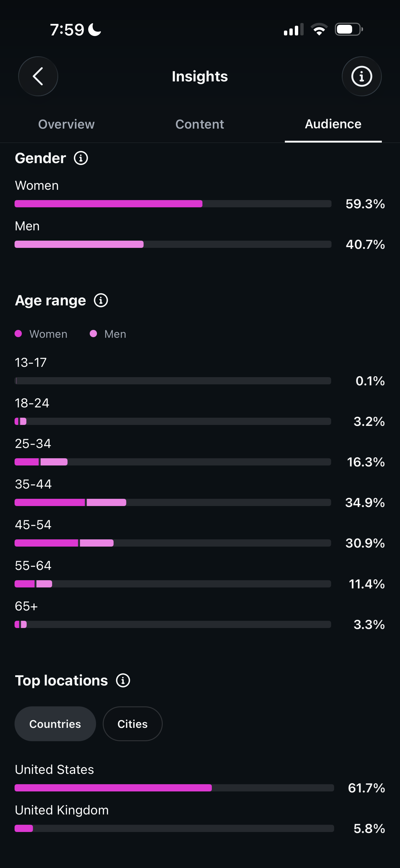Switch to the Overview tab
The width and height of the screenshot is (400, 868).
click(66, 124)
